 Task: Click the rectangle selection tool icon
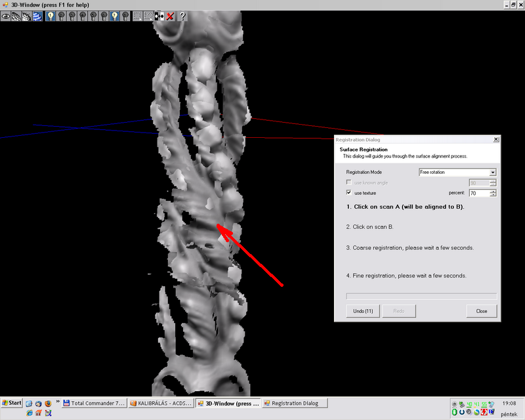click(x=137, y=15)
